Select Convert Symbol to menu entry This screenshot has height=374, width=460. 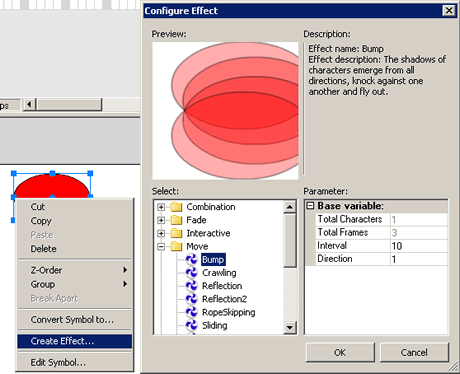(x=75, y=319)
